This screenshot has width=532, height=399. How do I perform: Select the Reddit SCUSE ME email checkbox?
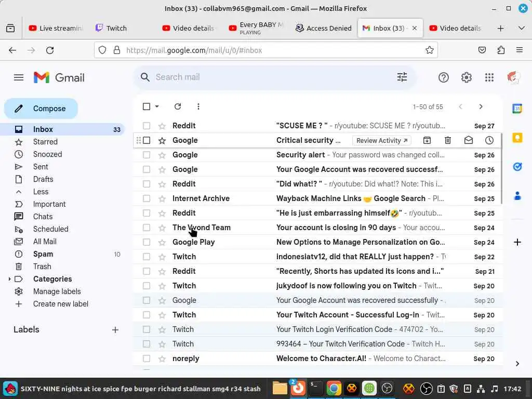[x=146, y=126]
